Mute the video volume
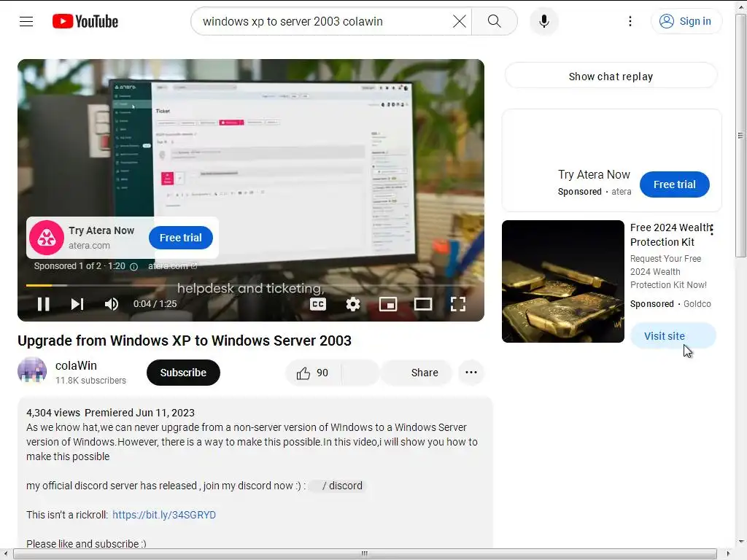Viewport: 747px width, 560px height. 111,304
